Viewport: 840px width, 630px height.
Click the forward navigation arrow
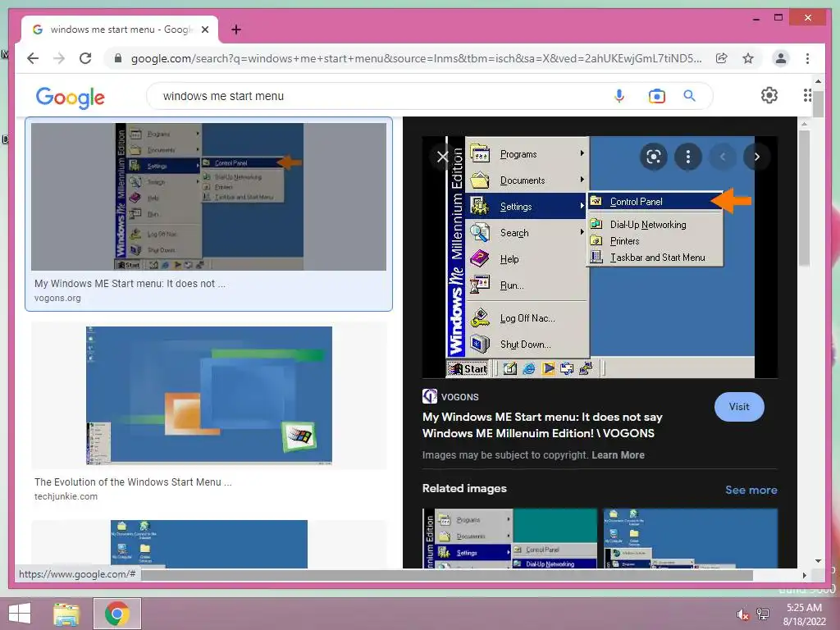point(59,58)
